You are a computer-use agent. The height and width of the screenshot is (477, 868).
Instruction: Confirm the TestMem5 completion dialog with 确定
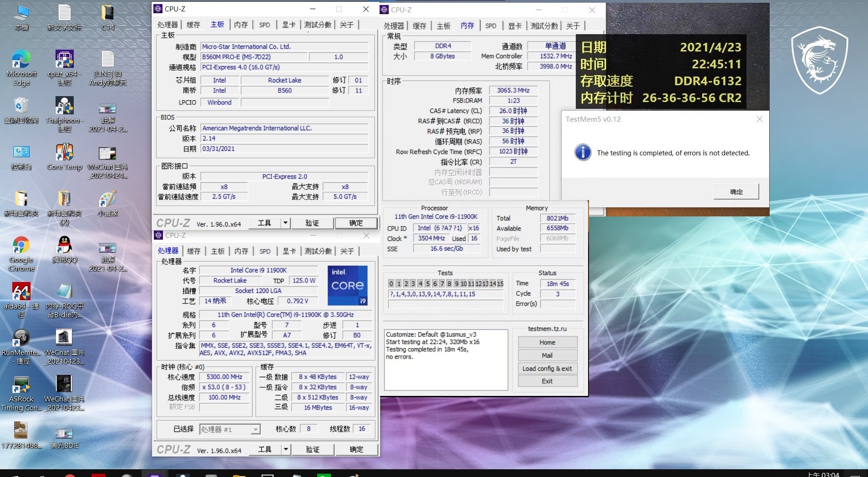point(736,192)
